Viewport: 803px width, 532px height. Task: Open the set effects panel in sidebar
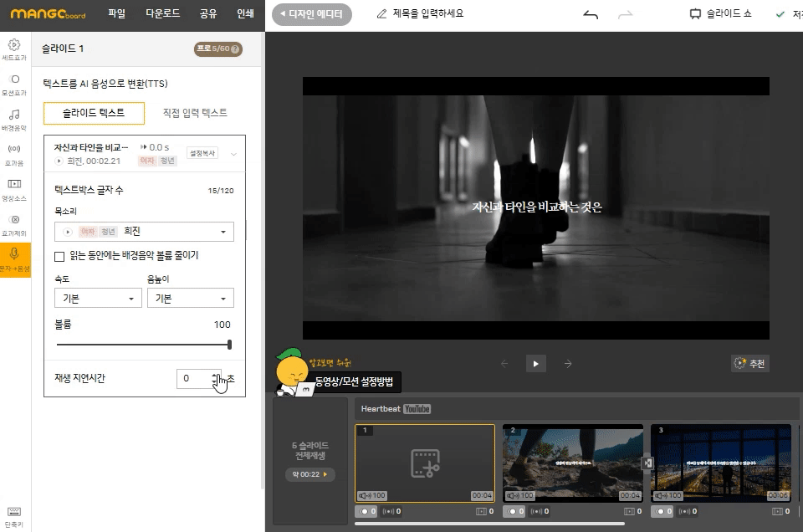(14, 49)
